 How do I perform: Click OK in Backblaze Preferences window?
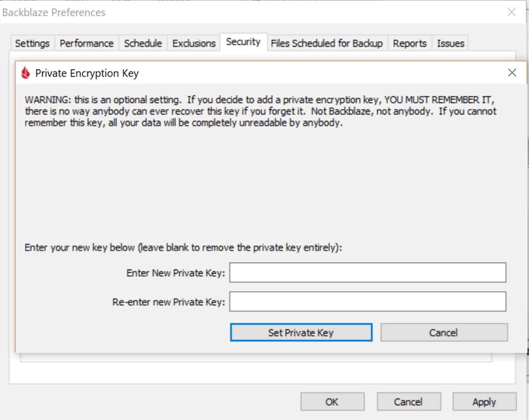pos(332,401)
